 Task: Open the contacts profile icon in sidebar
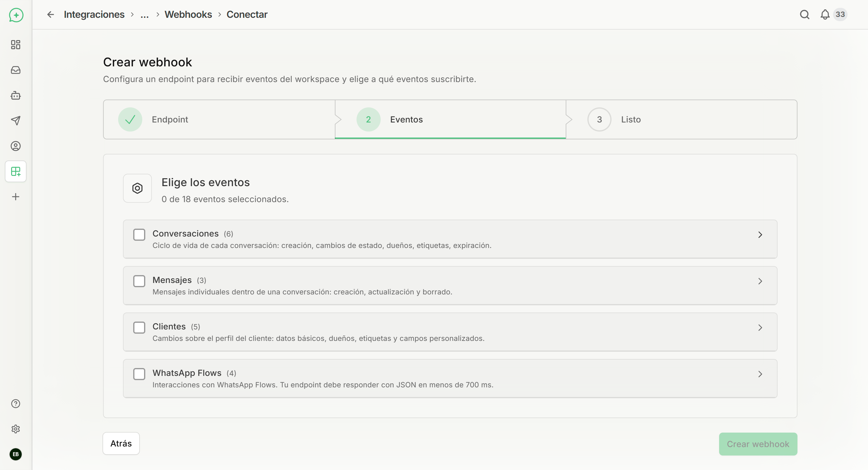point(15,146)
